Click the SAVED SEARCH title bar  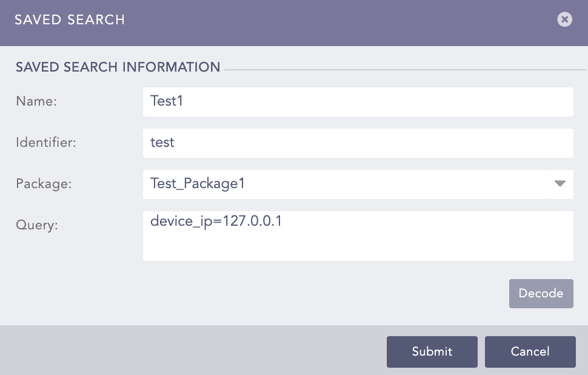(x=70, y=19)
